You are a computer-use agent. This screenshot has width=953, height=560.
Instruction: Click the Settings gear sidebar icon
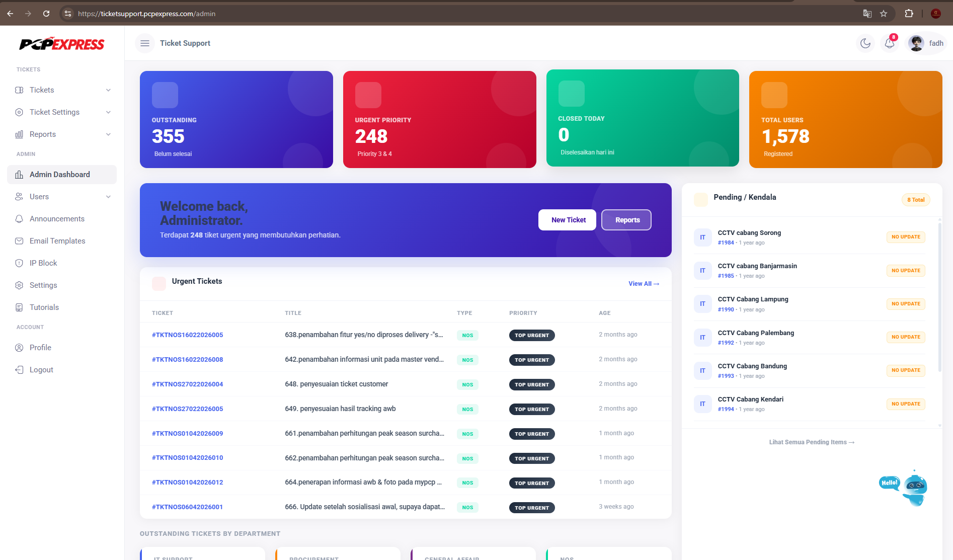(19, 285)
